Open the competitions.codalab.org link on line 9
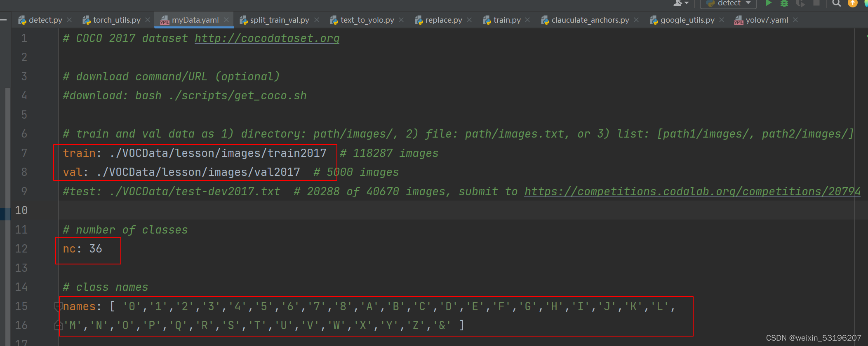 [692, 192]
